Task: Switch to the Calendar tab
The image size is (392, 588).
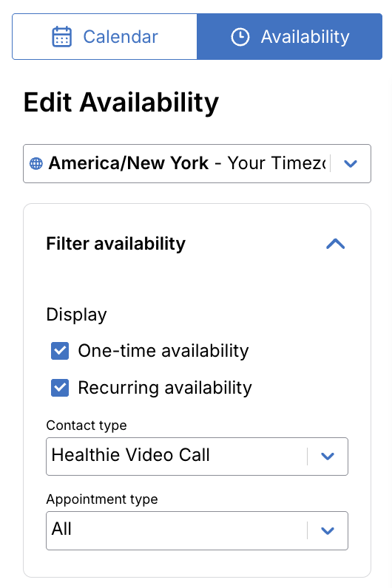Action: (x=105, y=36)
